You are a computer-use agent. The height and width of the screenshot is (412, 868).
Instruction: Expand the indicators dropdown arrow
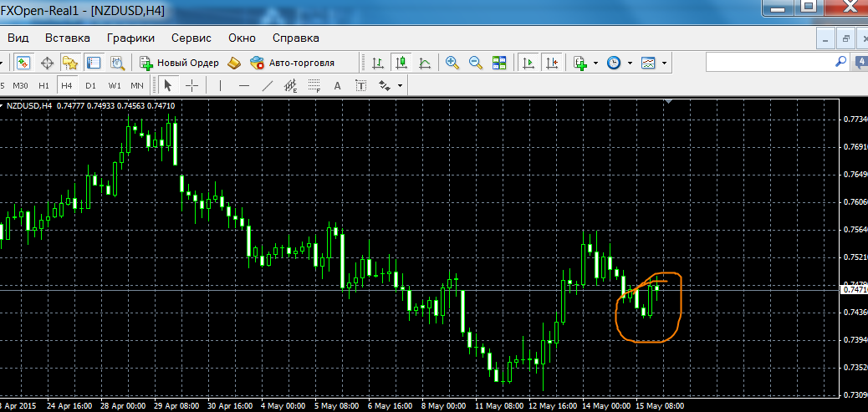(x=595, y=63)
